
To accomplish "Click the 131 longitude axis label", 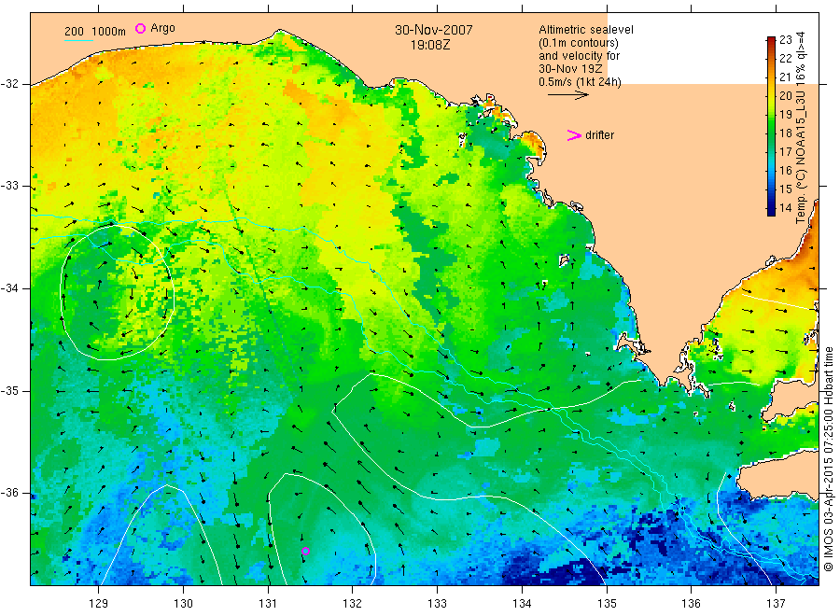I will pyautogui.click(x=268, y=604).
